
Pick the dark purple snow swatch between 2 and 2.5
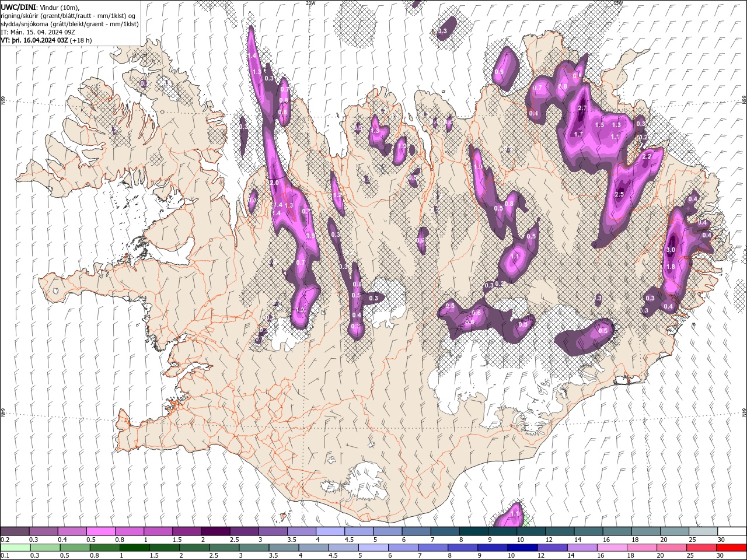(215, 531)
